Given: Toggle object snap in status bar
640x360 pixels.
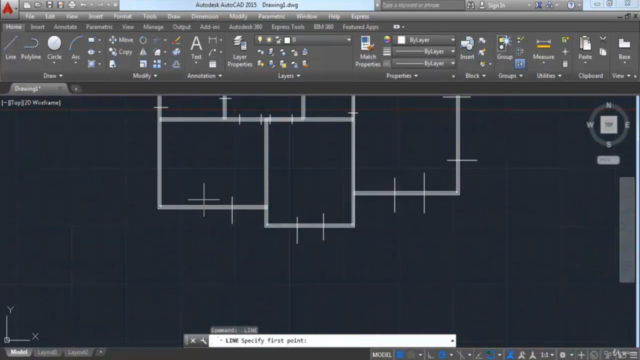Looking at the screenshot, I should click(491, 355).
